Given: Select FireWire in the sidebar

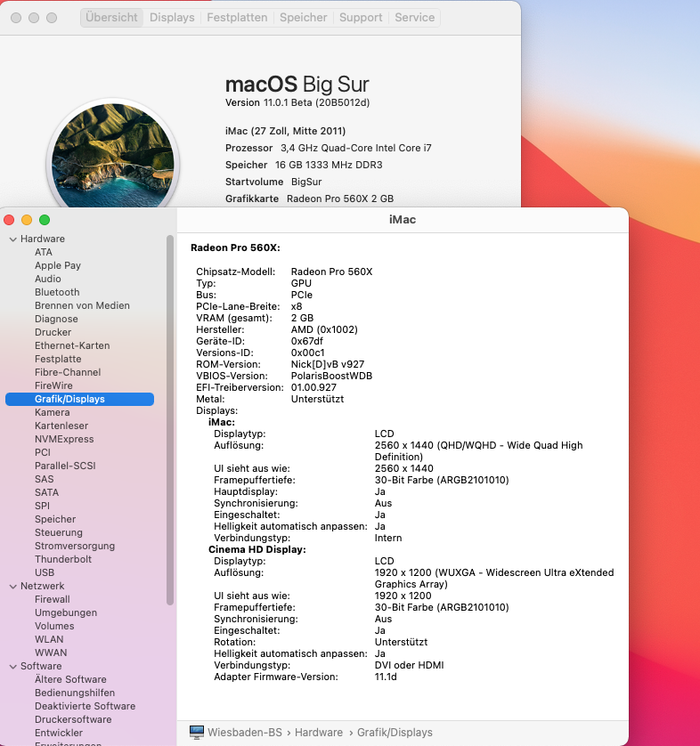Looking at the screenshot, I should point(53,385).
